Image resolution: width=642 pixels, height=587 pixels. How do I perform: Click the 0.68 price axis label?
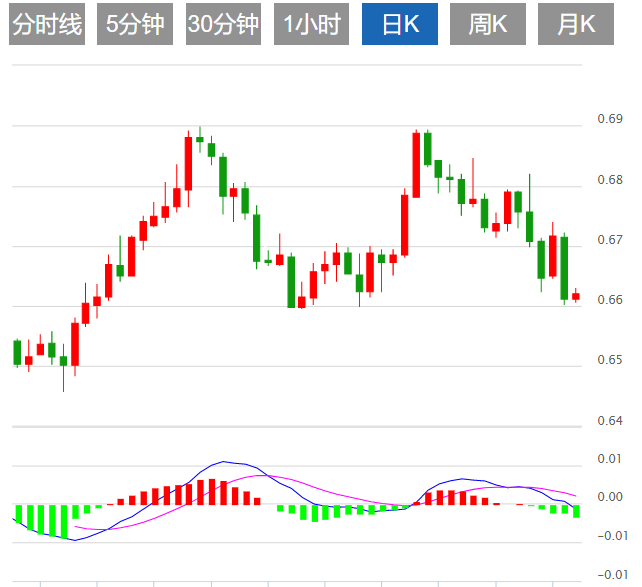pos(610,179)
